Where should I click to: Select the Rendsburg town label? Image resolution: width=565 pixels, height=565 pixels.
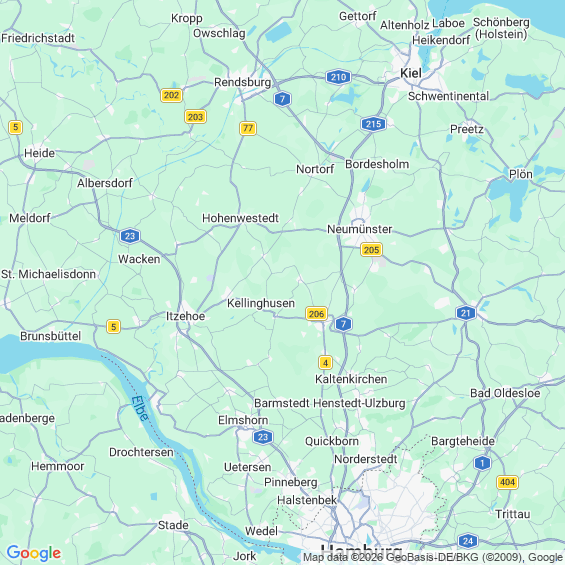243,82
